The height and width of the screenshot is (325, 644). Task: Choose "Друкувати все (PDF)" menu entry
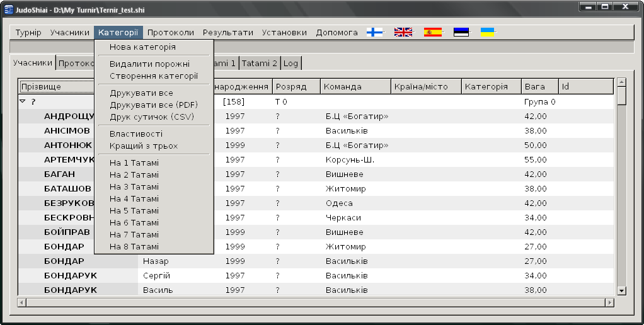(154, 105)
